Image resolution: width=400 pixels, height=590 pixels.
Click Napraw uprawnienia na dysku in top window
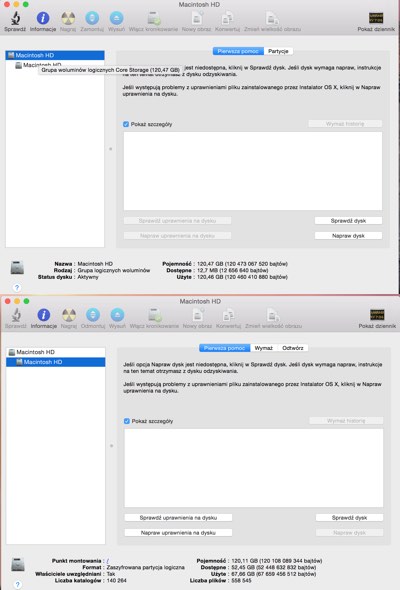click(x=177, y=236)
